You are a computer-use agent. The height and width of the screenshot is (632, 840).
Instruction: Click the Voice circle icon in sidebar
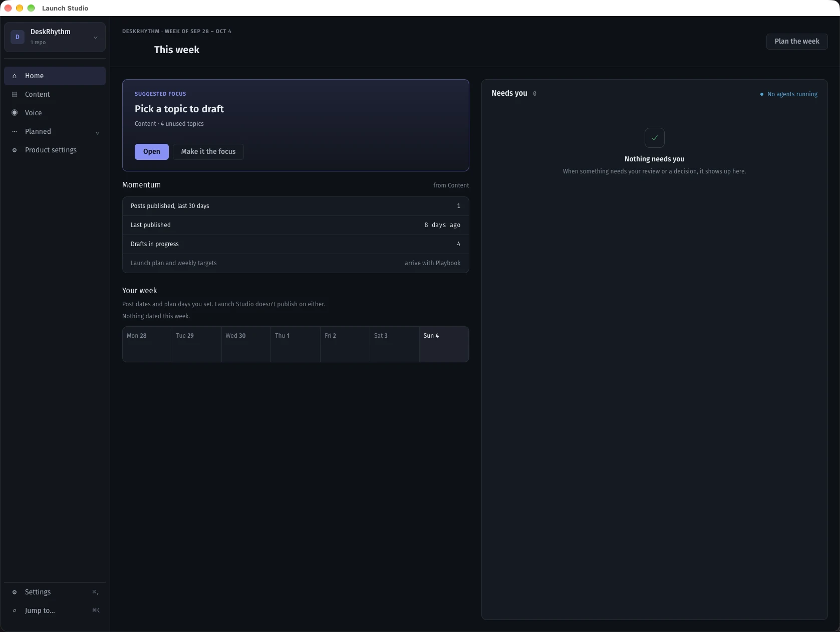(15, 113)
